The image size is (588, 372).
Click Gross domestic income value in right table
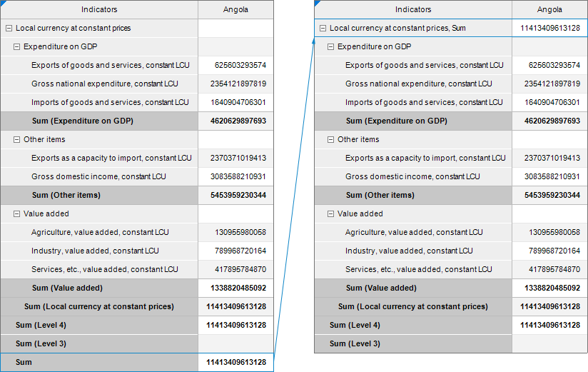549,177
